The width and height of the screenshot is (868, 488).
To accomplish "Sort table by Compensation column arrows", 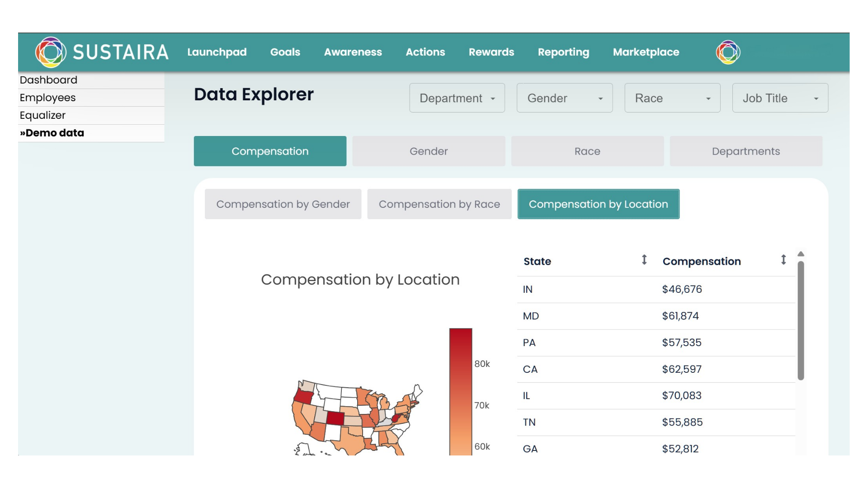I will [x=783, y=260].
